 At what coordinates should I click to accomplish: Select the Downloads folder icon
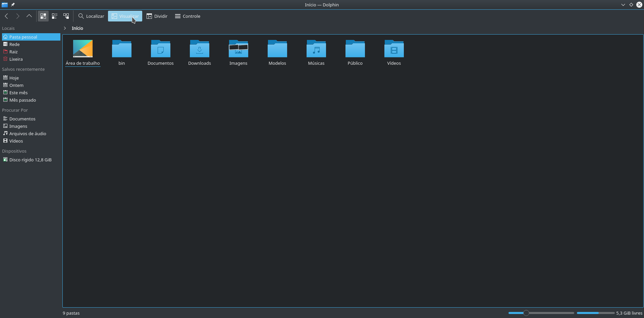click(200, 49)
